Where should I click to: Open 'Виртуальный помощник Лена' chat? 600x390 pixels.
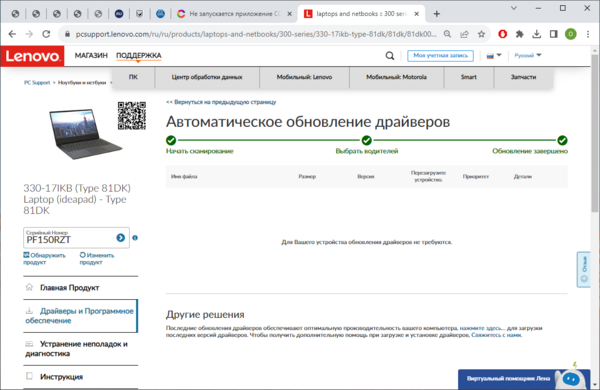pyautogui.click(x=524, y=379)
